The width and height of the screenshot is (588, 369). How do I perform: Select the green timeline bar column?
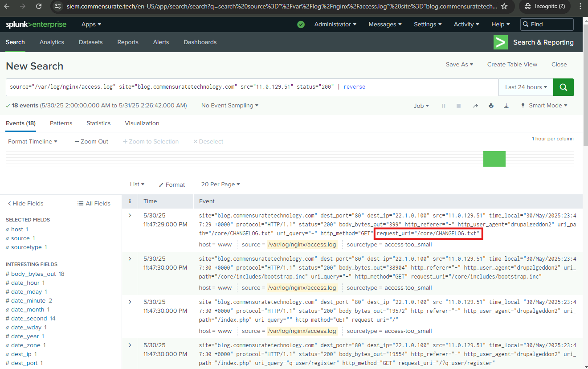pos(494,159)
